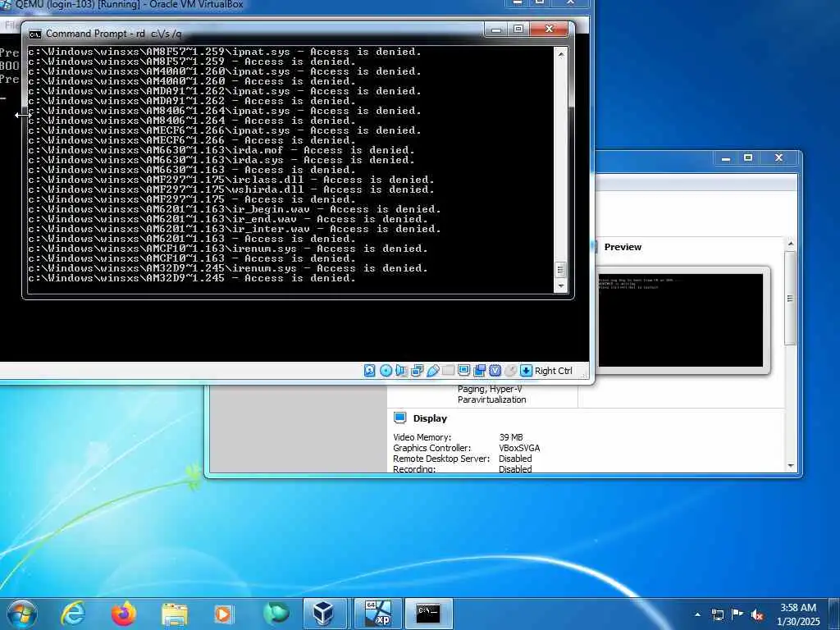Click the keyboard capture arrow icon beside Right Ctrl
Viewport: 840px width, 630px height.
coord(526,371)
